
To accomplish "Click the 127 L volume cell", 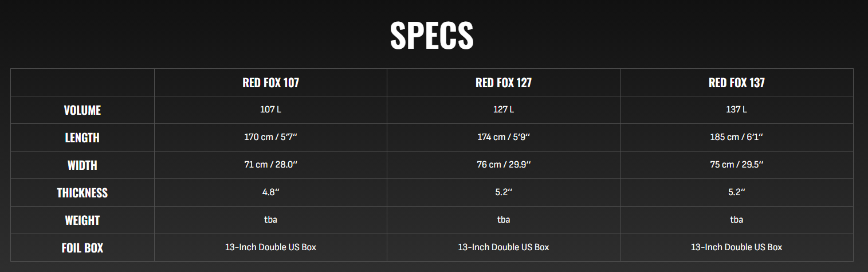I will (x=503, y=110).
